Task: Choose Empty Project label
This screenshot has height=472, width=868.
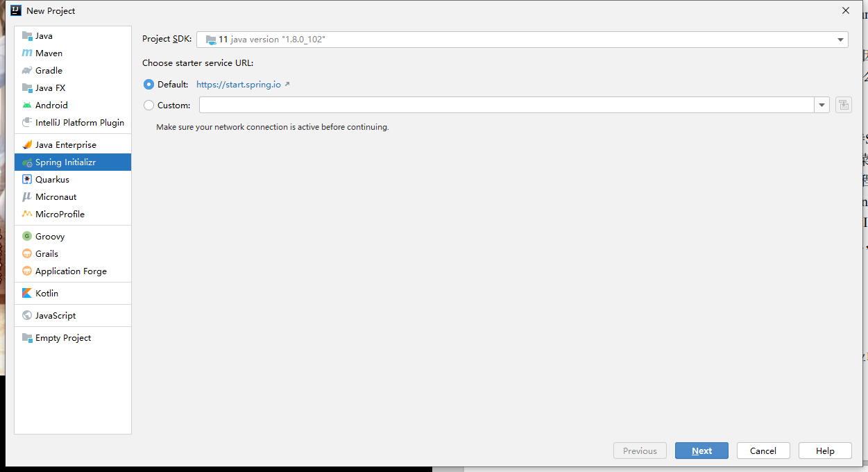Action: pyautogui.click(x=63, y=338)
